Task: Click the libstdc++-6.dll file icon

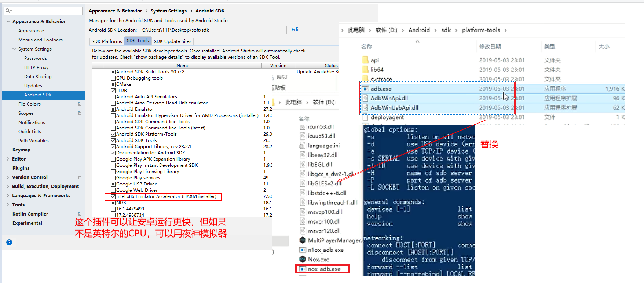Action: pos(303,193)
